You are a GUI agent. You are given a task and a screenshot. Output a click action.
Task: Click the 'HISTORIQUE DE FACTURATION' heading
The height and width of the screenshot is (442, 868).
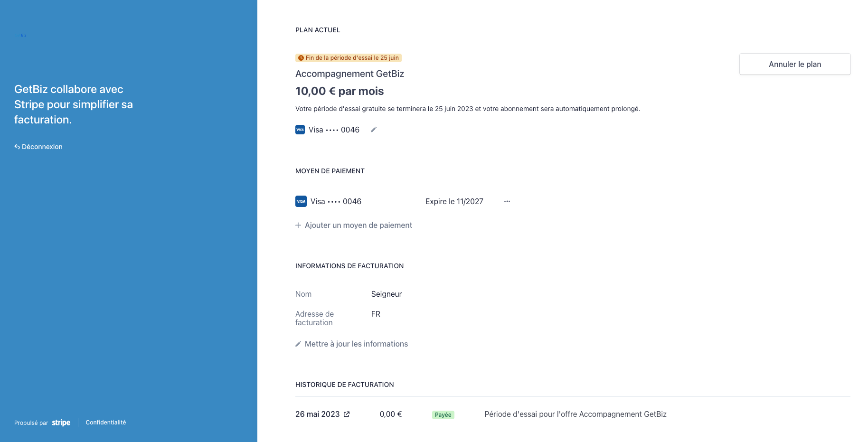(x=345, y=385)
